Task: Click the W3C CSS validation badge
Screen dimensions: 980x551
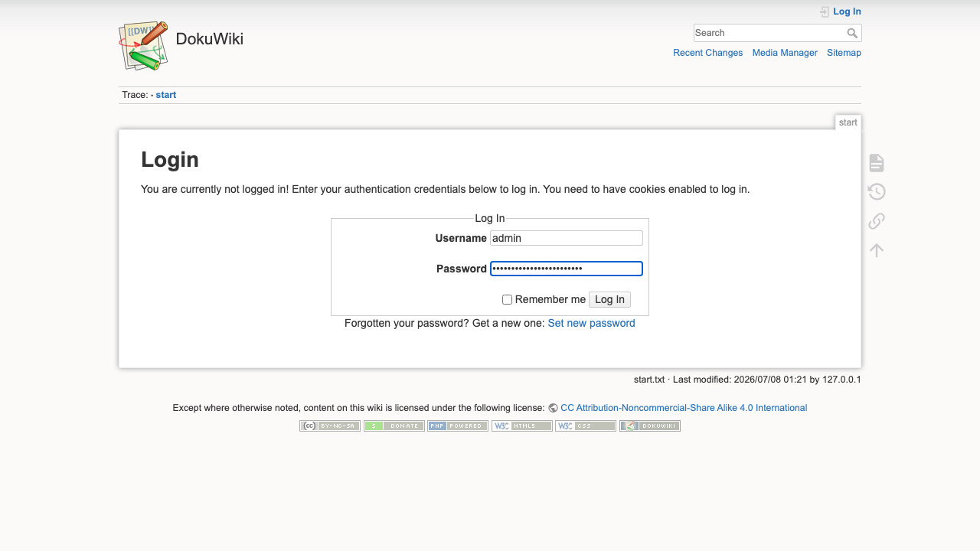Action: pyautogui.click(x=586, y=426)
